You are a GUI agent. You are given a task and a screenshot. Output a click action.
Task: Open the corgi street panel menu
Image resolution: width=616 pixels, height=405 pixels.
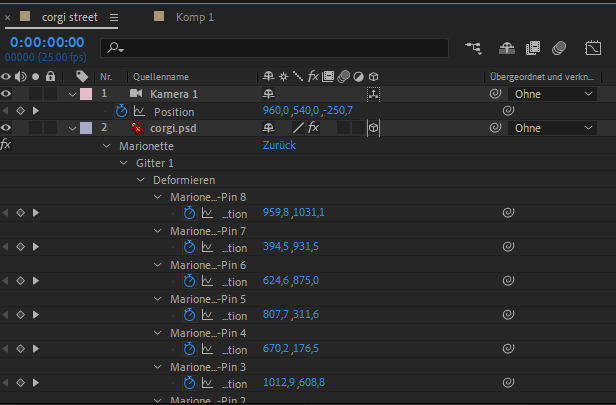click(x=113, y=18)
